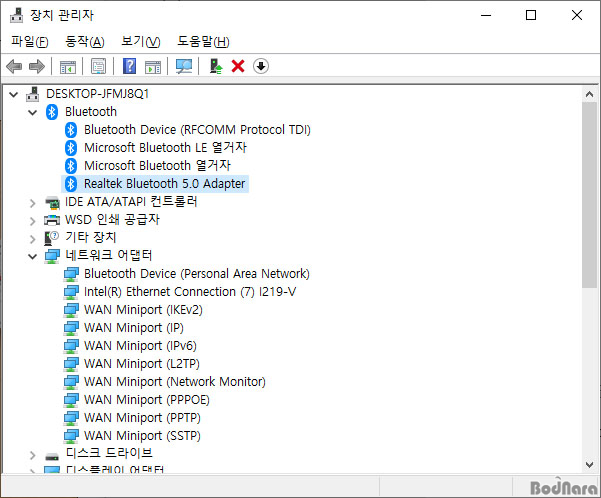Viewport: 601px width, 498px height.
Task: Click the DESKTOP-JFMJ8Q1 computer name
Action: click(x=97, y=94)
